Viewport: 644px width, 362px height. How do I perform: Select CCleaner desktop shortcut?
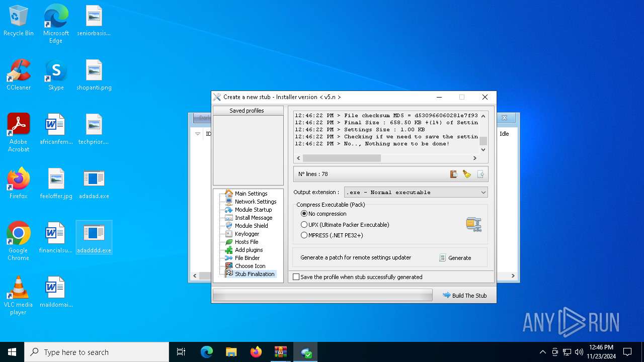[19, 75]
